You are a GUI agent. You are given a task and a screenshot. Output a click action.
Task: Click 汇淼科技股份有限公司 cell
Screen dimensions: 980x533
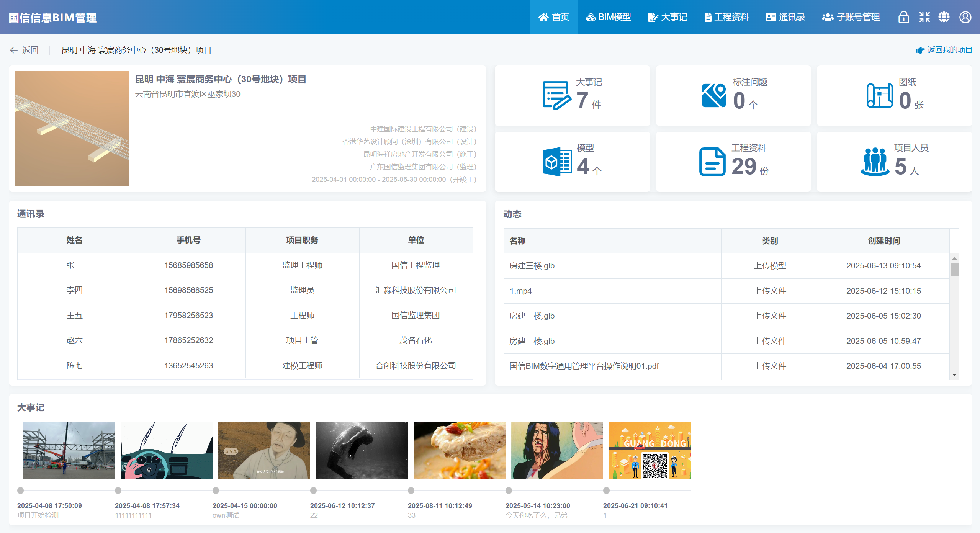[416, 290]
